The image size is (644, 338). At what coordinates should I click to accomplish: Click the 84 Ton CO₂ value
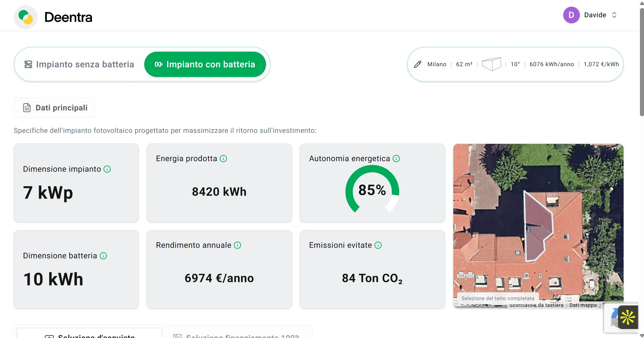point(372,279)
